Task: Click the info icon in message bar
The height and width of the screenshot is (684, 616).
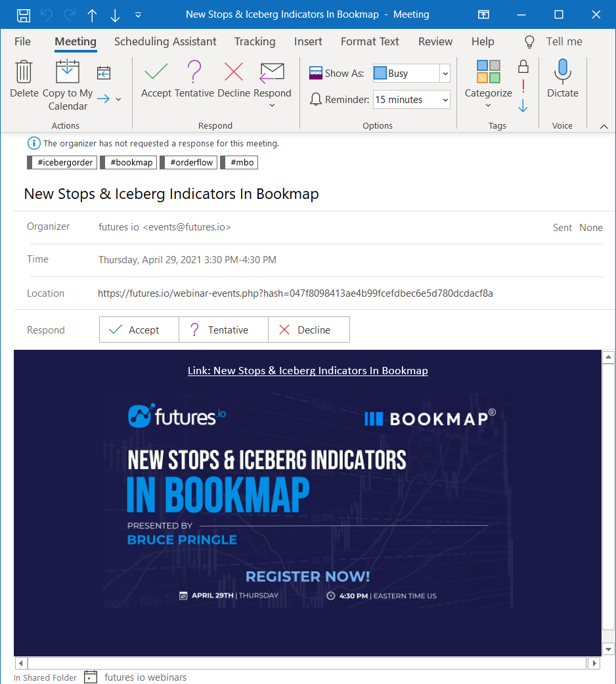Action: (x=34, y=143)
